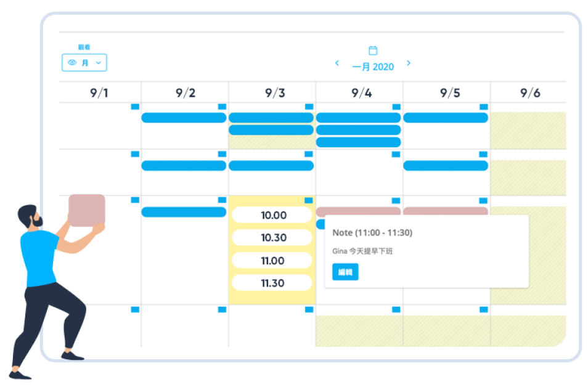This screenshot has height=387, width=588.
Task: Click the 編輯 button in the note popup
Action: click(x=345, y=272)
